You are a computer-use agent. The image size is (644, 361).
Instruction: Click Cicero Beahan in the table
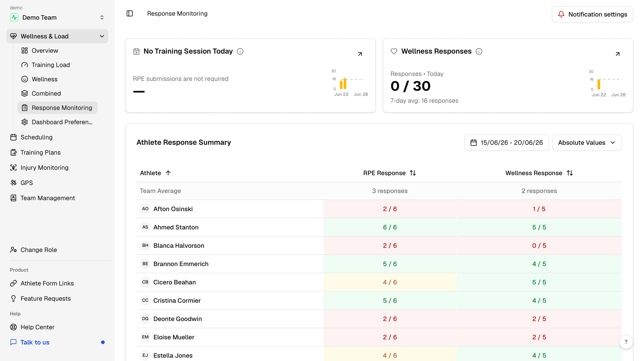click(174, 282)
